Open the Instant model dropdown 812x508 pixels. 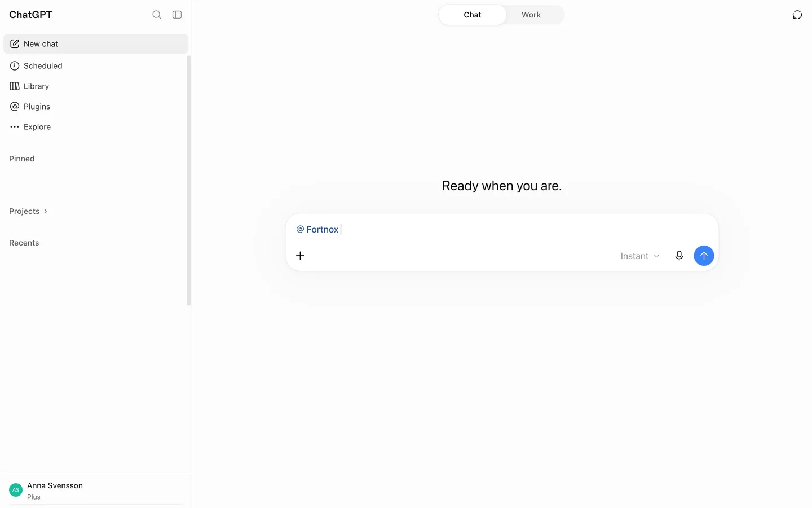click(640, 256)
